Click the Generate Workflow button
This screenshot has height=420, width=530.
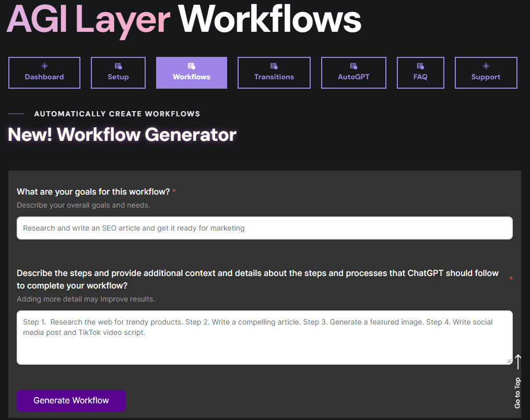pos(72,400)
